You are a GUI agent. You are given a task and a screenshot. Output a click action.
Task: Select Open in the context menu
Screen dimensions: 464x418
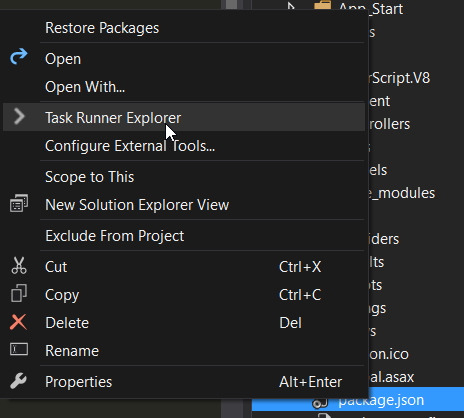coord(183,59)
